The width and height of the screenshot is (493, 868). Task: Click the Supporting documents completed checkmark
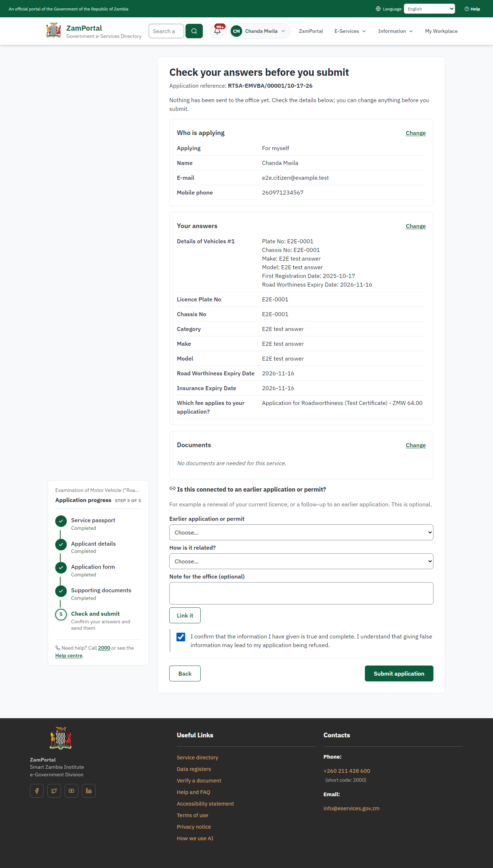pos(61,591)
